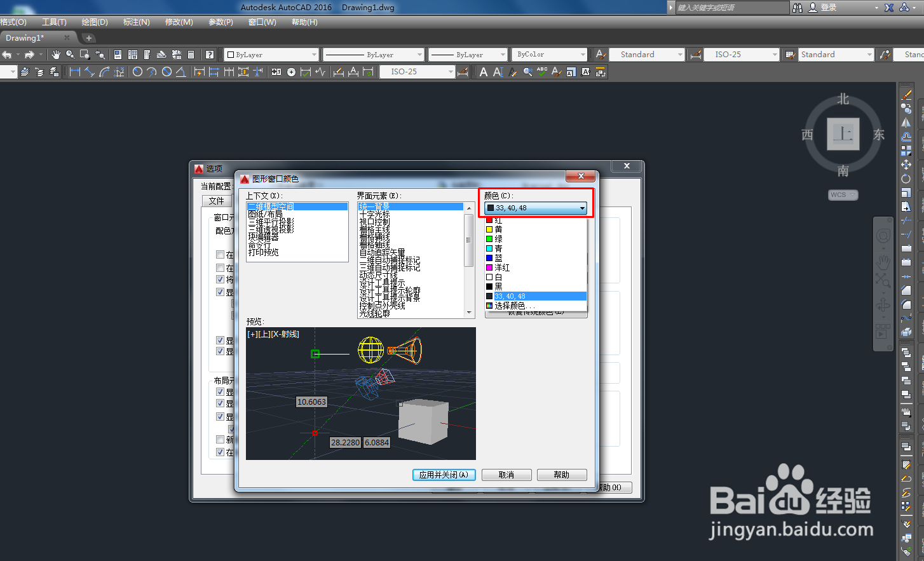Click the 帮助 button in color dialog
Viewport: 924px width, 561px height.
coord(562,475)
